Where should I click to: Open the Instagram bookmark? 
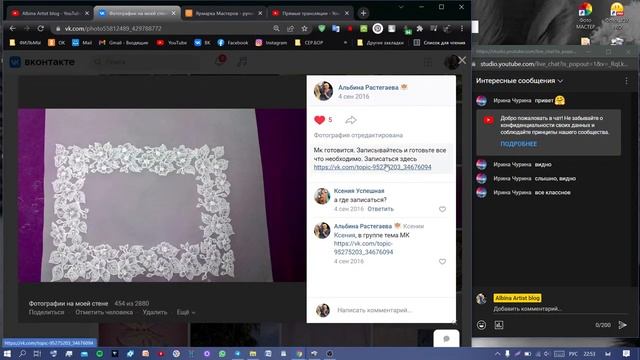tap(271, 42)
